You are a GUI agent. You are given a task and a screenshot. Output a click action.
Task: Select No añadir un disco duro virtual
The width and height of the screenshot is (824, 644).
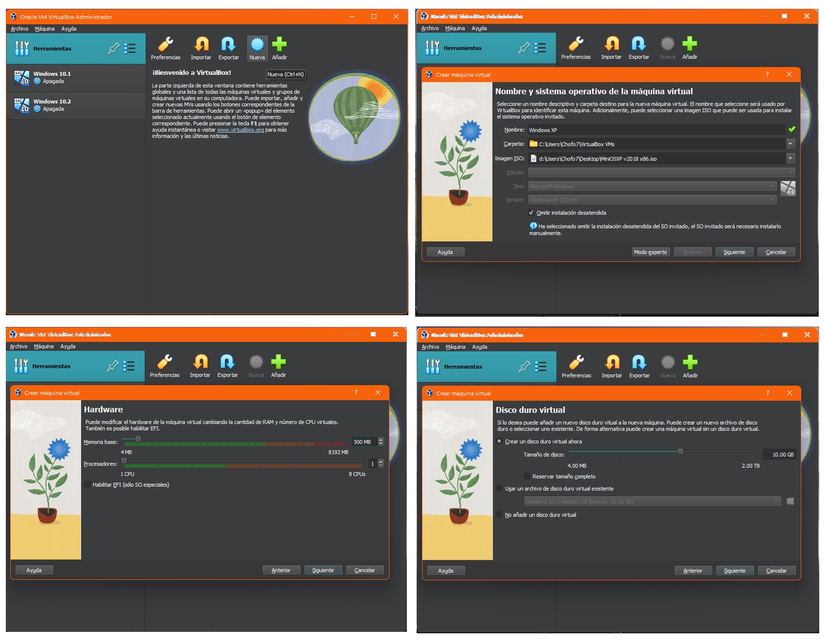tap(499, 515)
